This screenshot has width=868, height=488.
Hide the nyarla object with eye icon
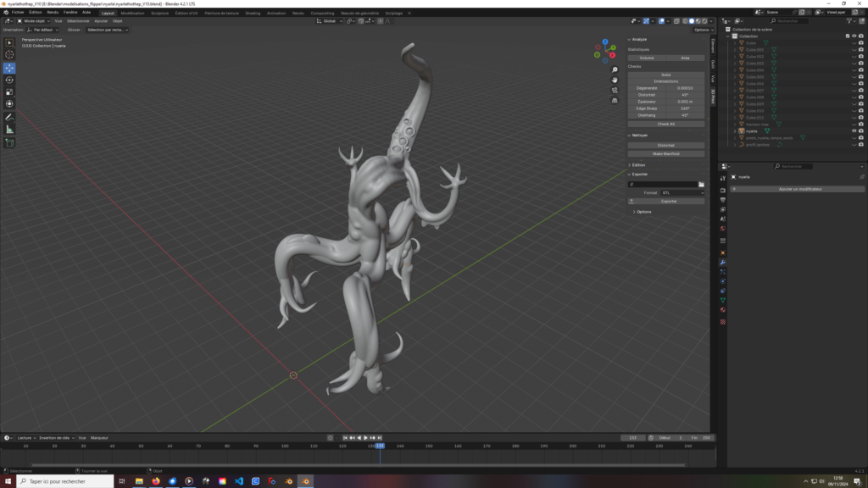(x=854, y=131)
